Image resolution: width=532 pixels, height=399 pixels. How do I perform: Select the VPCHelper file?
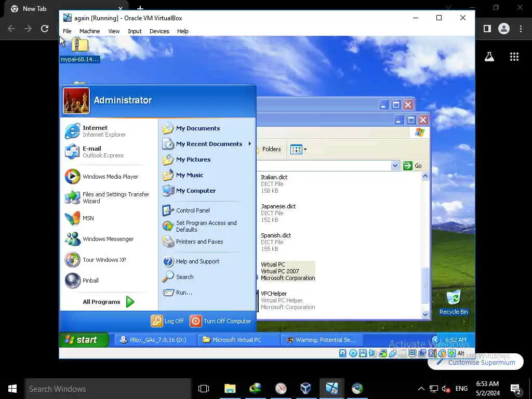click(287, 300)
